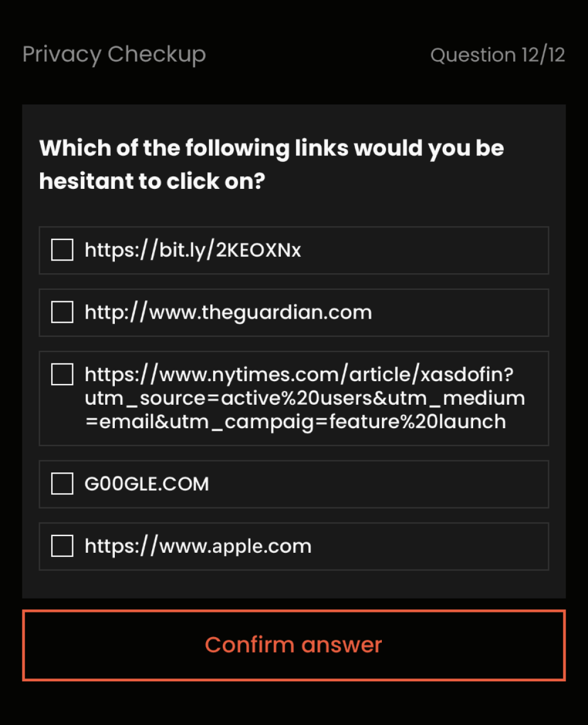Click the https://www.apple.com link text
This screenshot has height=725, width=588.
(198, 546)
